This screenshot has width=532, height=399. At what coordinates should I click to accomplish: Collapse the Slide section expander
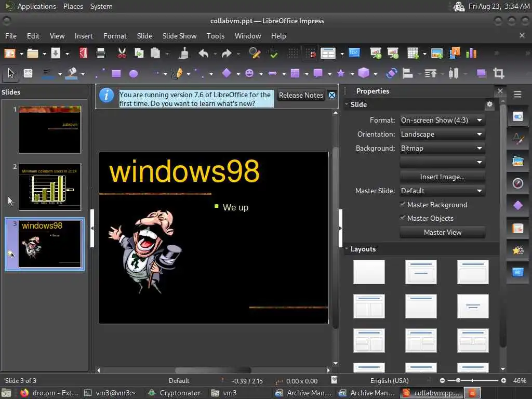tap(347, 104)
